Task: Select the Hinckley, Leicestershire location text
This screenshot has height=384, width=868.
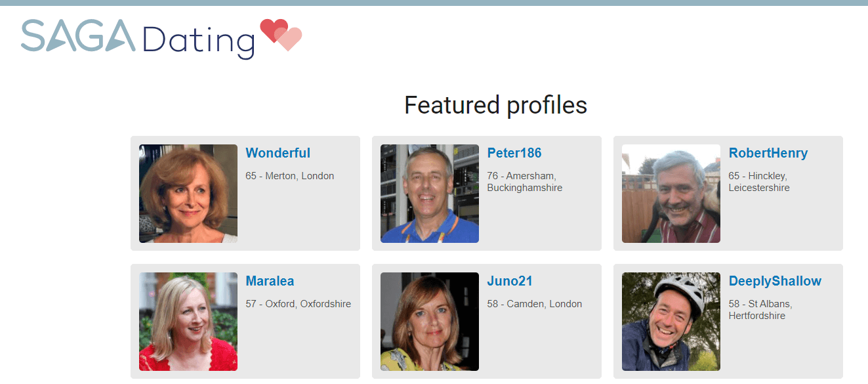Action: (x=759, y=182)
